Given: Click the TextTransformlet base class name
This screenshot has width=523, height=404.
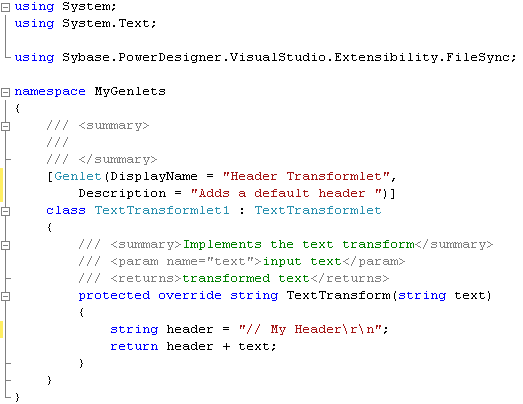Looking at the screenshot, I should 318,210.
